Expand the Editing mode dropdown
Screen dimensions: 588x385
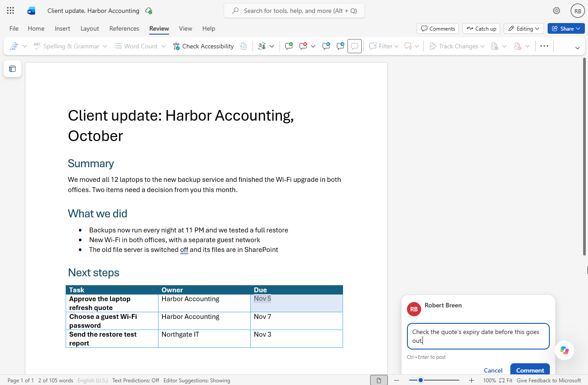pos(524,28)
